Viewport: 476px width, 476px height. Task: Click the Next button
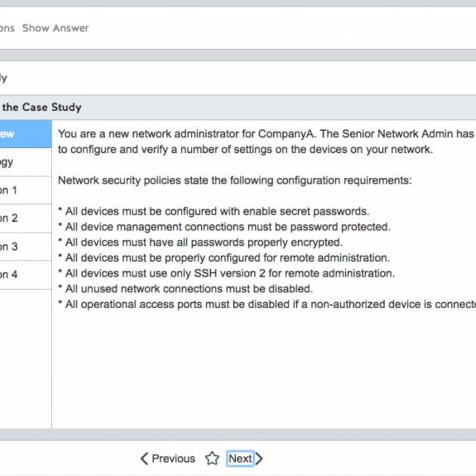240,458
